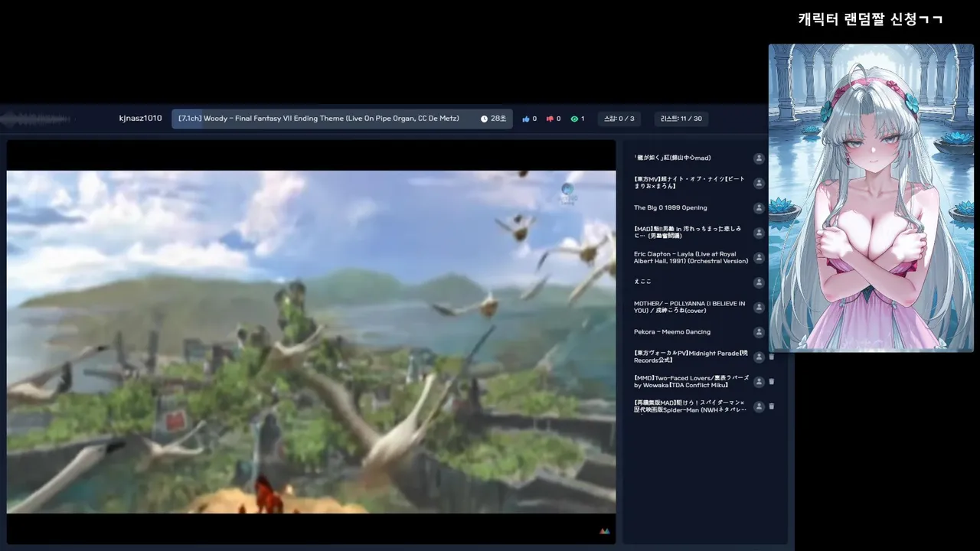Click the username kjnasz1010
Screen dimensions: 980x551
(140, 119)
